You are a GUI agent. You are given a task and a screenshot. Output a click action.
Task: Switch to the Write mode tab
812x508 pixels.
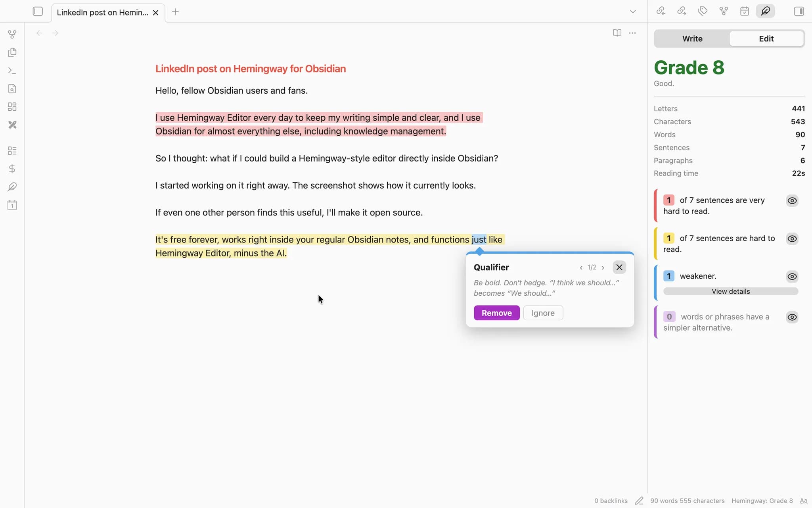click(x=692, y=38)
